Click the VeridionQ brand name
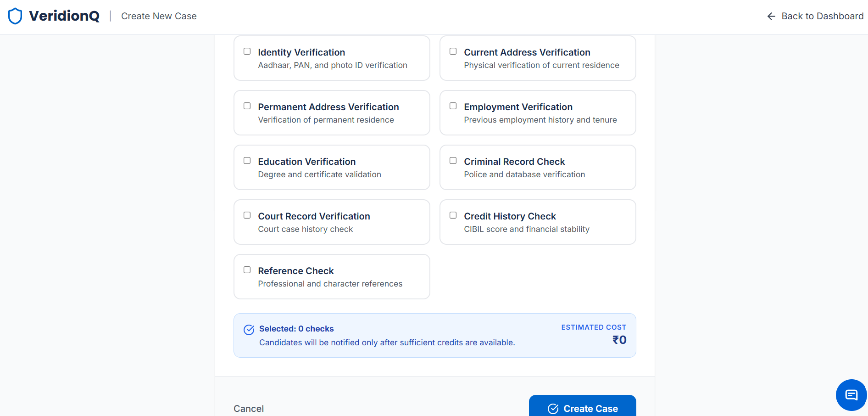 pyautogui.click(x=64, y=16)
